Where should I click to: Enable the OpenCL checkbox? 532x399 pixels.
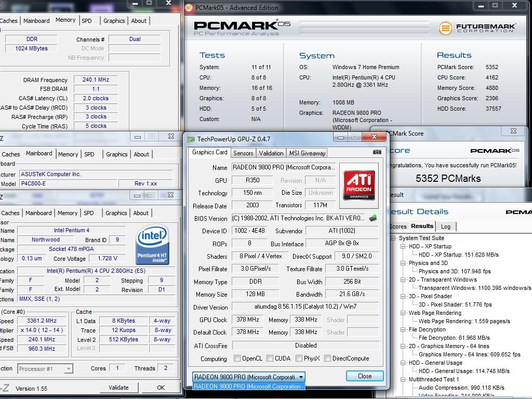237,358
